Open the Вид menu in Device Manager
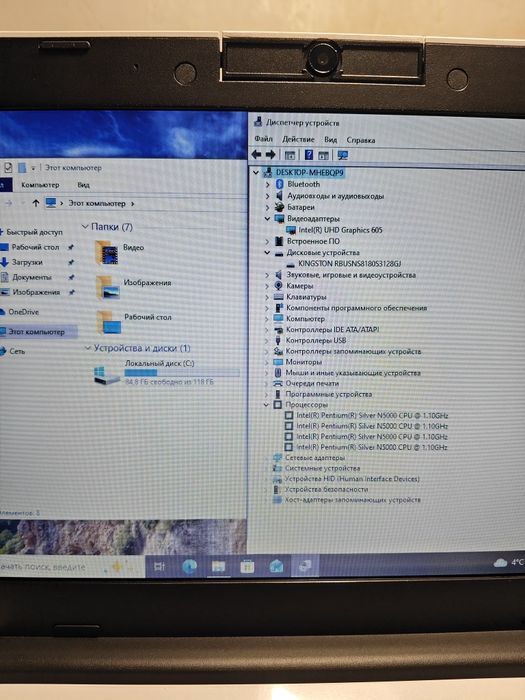525x700 pixels. [330, 140]
